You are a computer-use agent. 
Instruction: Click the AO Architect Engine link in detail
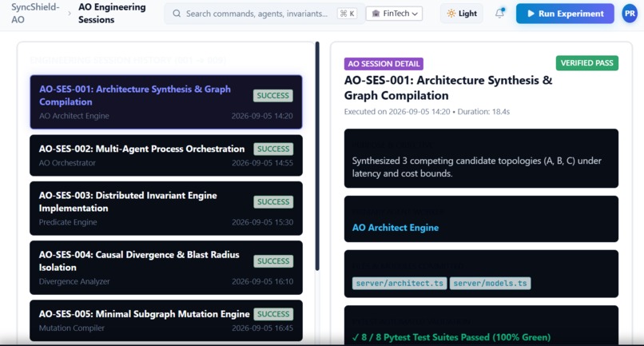[x=395, y=227]
